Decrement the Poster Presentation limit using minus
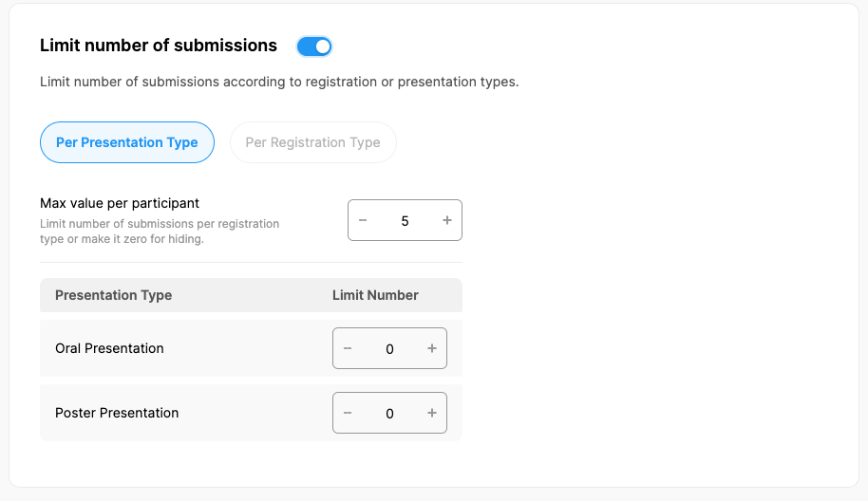The image size is (868, 501). (348, 413)
